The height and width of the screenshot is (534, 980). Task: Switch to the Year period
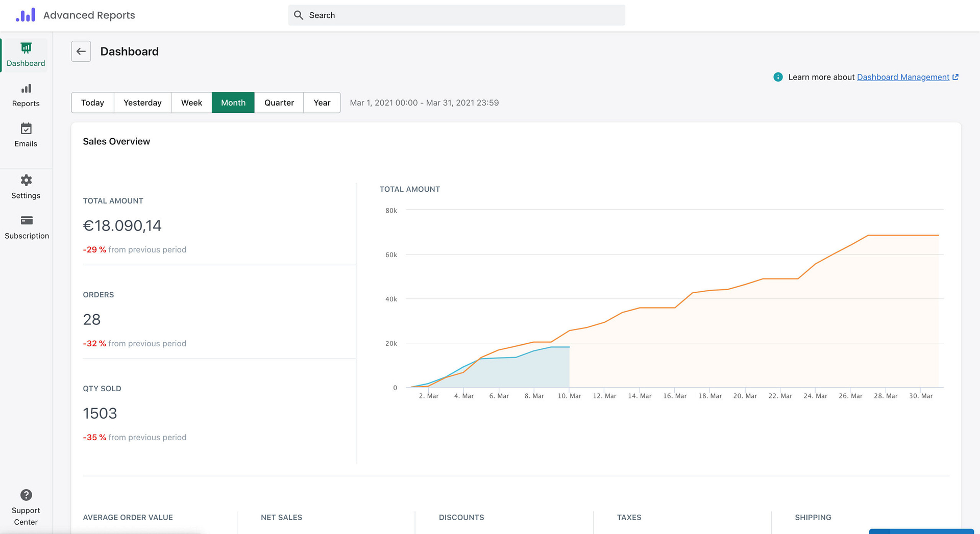[x=322, y=103]
